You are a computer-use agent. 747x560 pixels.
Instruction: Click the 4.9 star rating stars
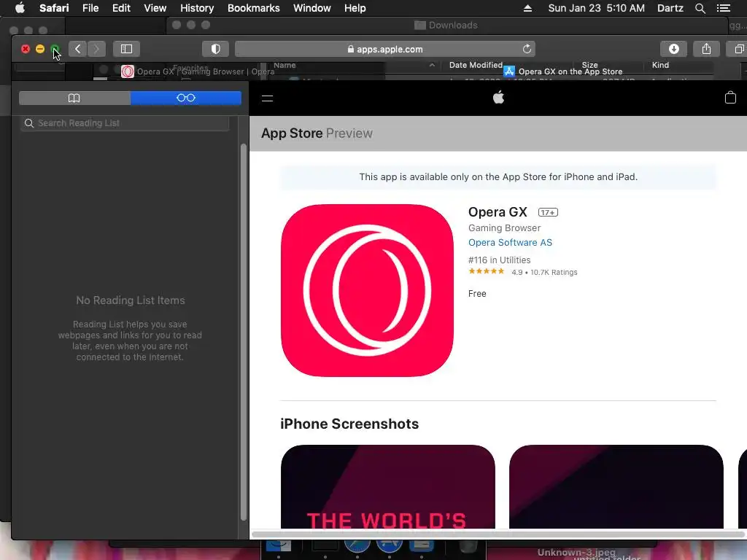[486, 271]
